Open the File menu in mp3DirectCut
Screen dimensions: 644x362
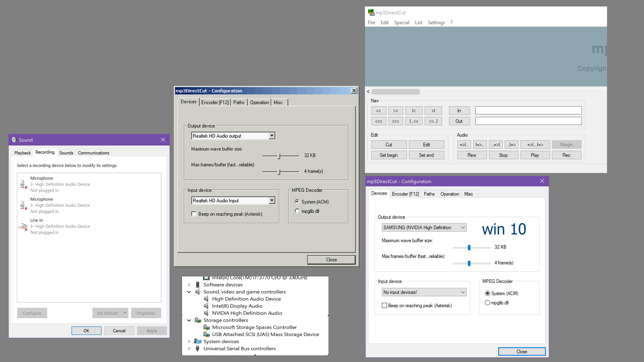pyautogui.click(x=371, y=22)
